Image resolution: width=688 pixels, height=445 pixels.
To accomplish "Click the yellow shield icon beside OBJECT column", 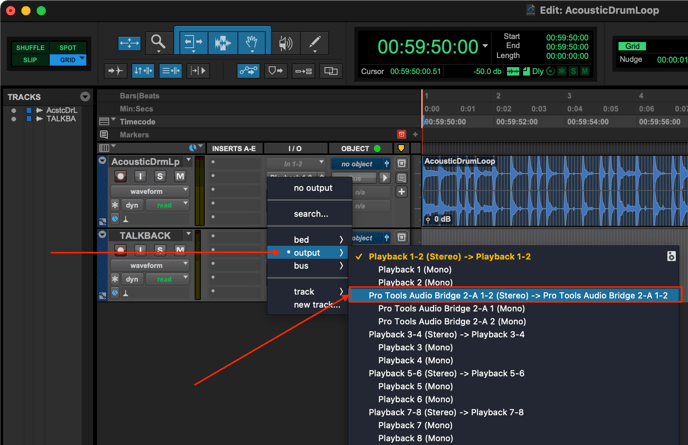I will 401,148.
